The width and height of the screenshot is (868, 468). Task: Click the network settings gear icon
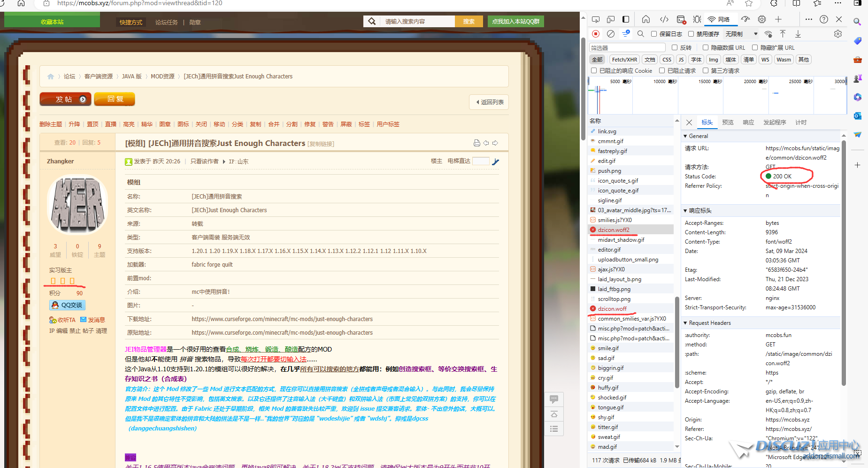(x=838, y=34)
